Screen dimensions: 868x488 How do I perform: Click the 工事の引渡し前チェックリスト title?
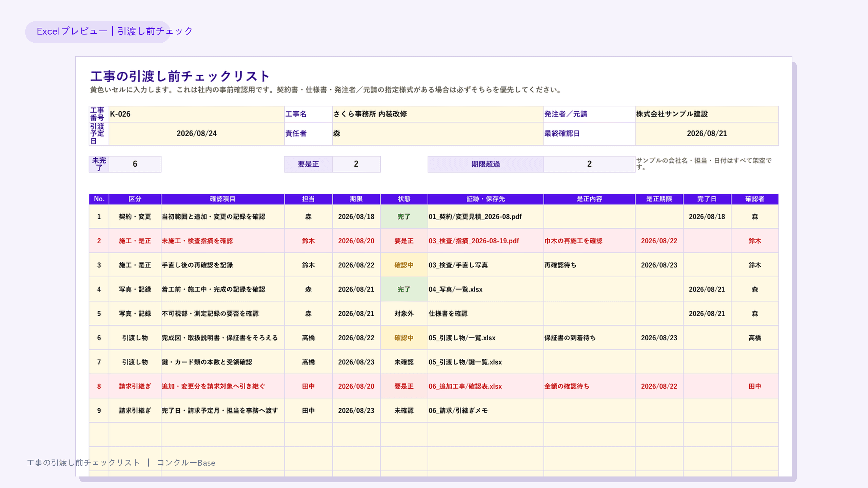point(180,76)
